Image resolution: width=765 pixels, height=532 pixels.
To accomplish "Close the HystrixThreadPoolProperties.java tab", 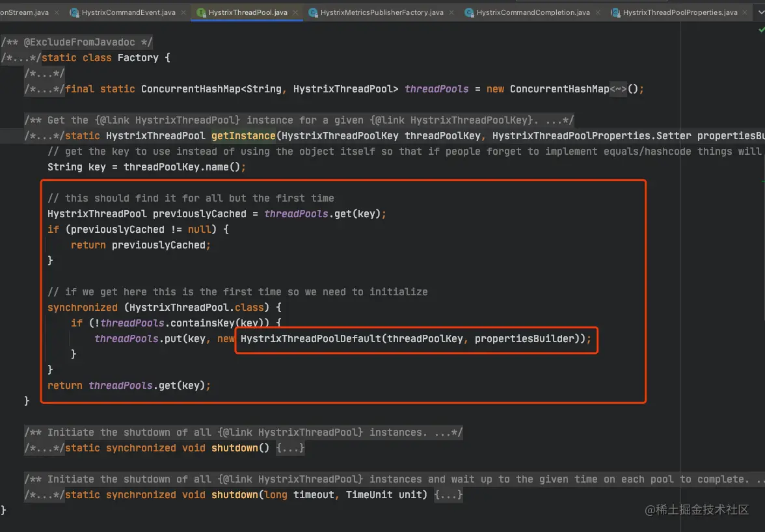I will click(x=744, y=12).
